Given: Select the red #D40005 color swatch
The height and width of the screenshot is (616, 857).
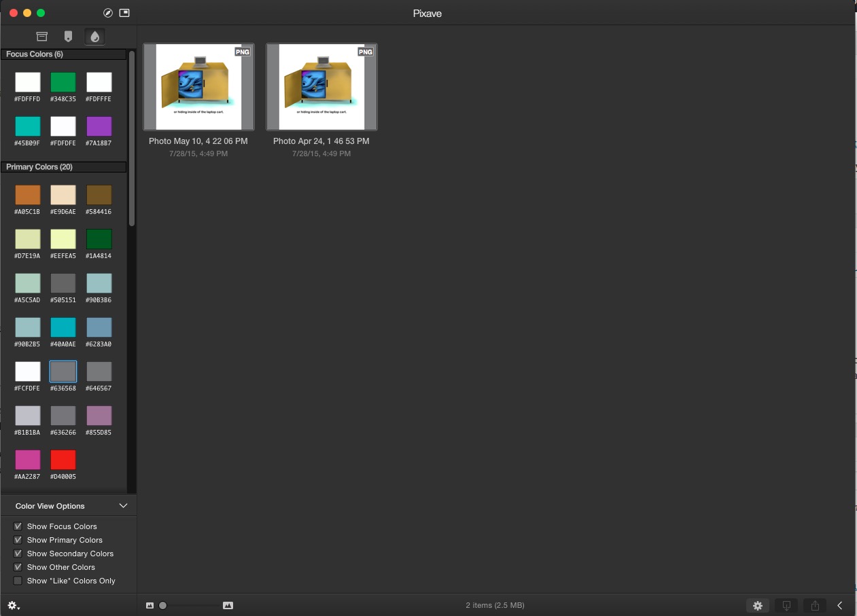Looking at the screenshot, I should pyautogui.click(x=63, y=460).
